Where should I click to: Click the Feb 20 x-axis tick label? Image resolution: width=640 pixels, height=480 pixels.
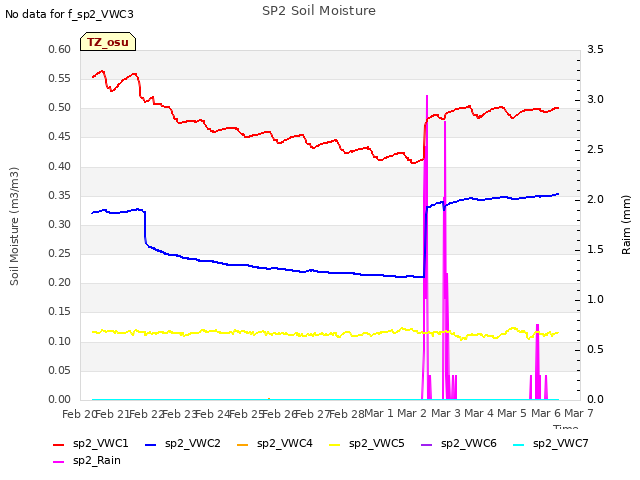(x=79, y=414)
